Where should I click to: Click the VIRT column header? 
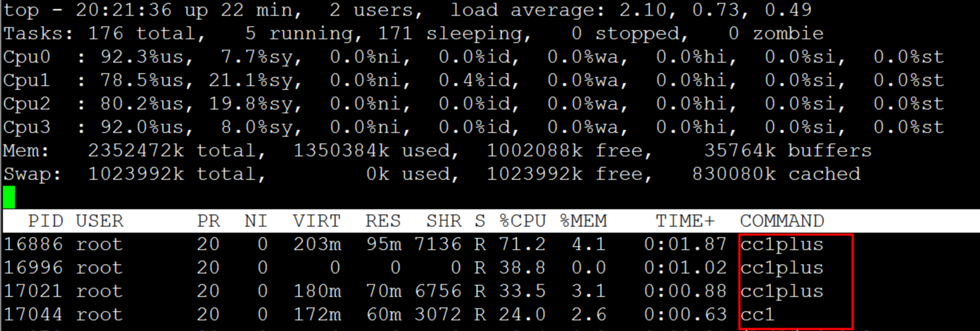click(317, 221)
